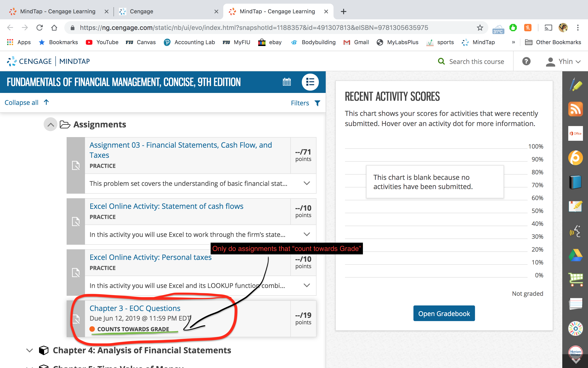This screenshot has height=368, width=588.
Task: Switch to the inactive MindTap - Cengage Learning tab
Action: [x=58, y=11]
